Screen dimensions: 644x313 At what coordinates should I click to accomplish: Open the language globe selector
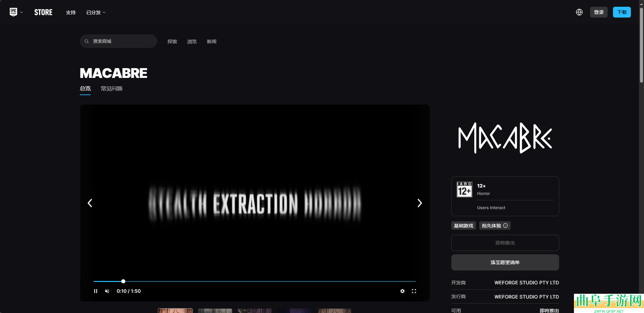point(579,12)
